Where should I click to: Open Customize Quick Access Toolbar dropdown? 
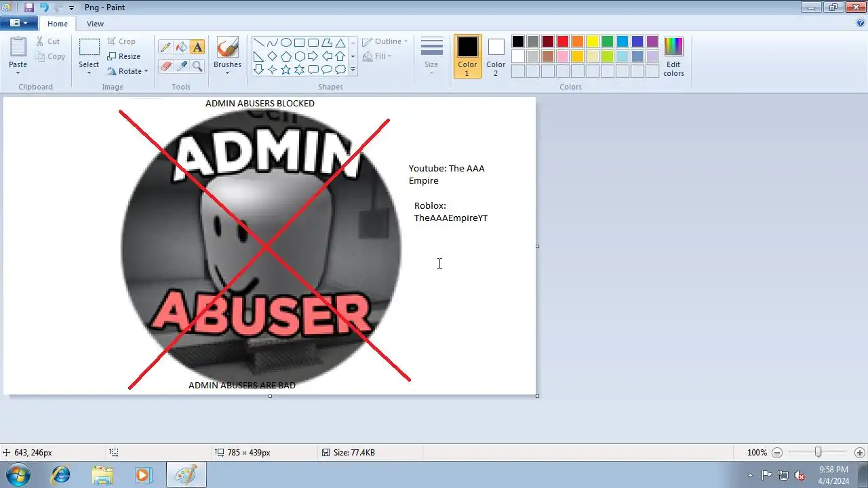tap(71, 8)
